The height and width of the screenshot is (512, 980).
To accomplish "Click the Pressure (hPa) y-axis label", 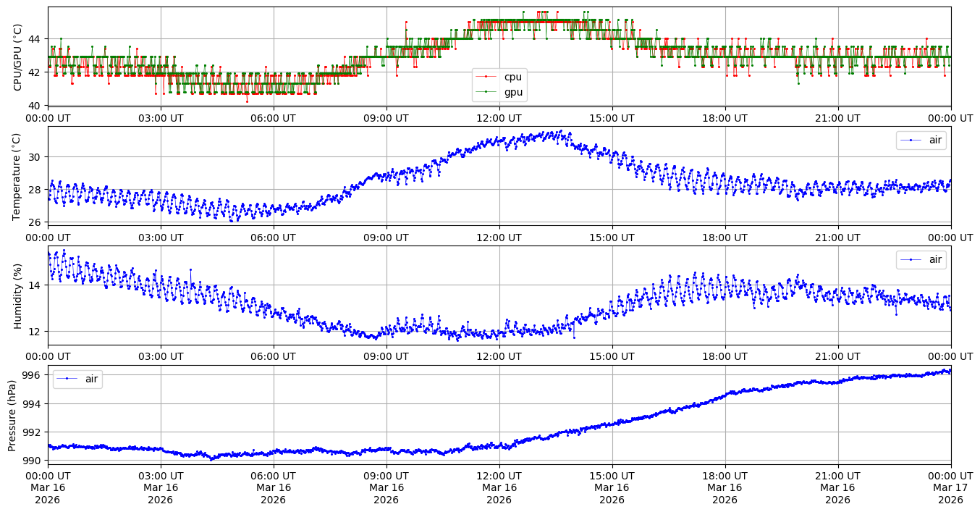I will pyautogui.click(x=12, y=414).
